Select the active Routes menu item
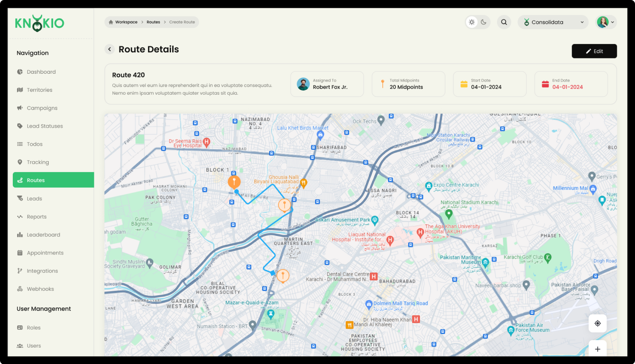This screenshot has height=364, width=635. (x=54, y=180)
